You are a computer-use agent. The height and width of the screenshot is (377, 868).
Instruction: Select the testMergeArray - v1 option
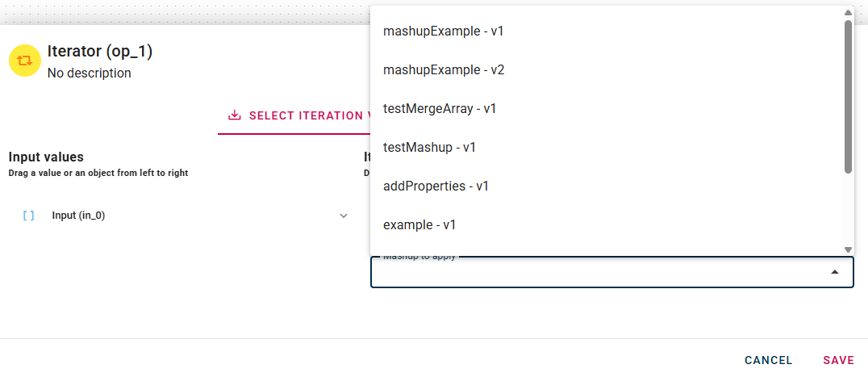tap(440, 109)
